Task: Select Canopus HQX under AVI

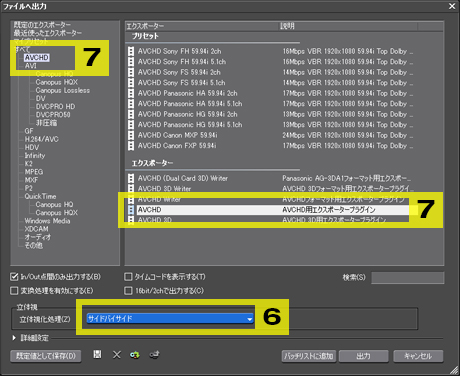Action: pyautogui.click(x=57, y=82)
